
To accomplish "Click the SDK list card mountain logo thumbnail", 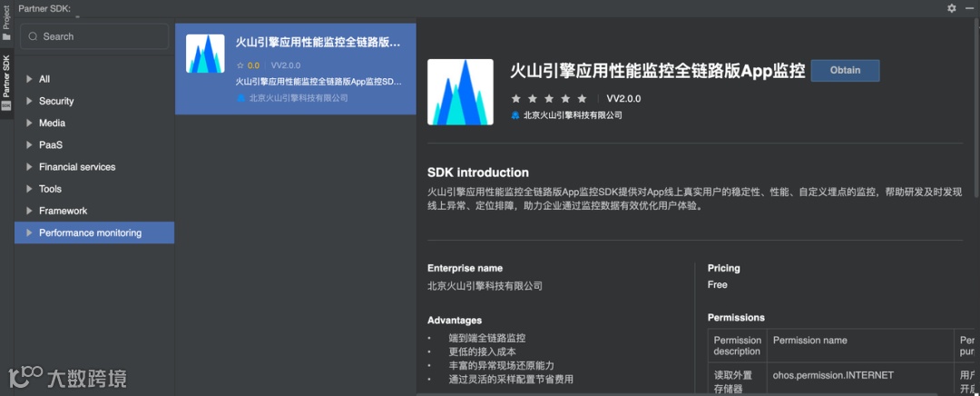I will (205, 54).
